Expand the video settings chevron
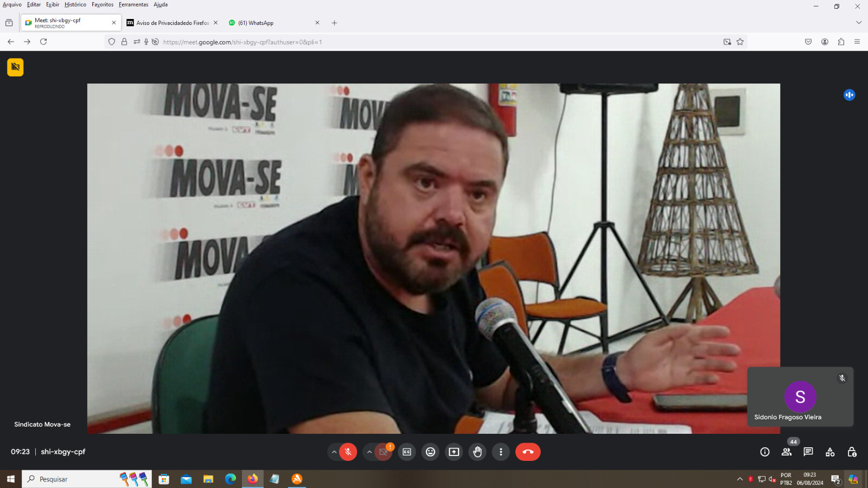The width and height of the screenshot is (868, 488). [x=369, y=452]
